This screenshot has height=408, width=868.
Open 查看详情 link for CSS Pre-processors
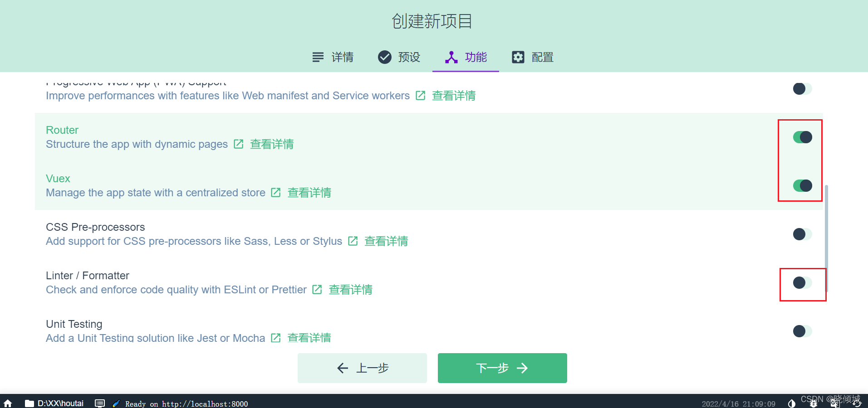[386, 241]
